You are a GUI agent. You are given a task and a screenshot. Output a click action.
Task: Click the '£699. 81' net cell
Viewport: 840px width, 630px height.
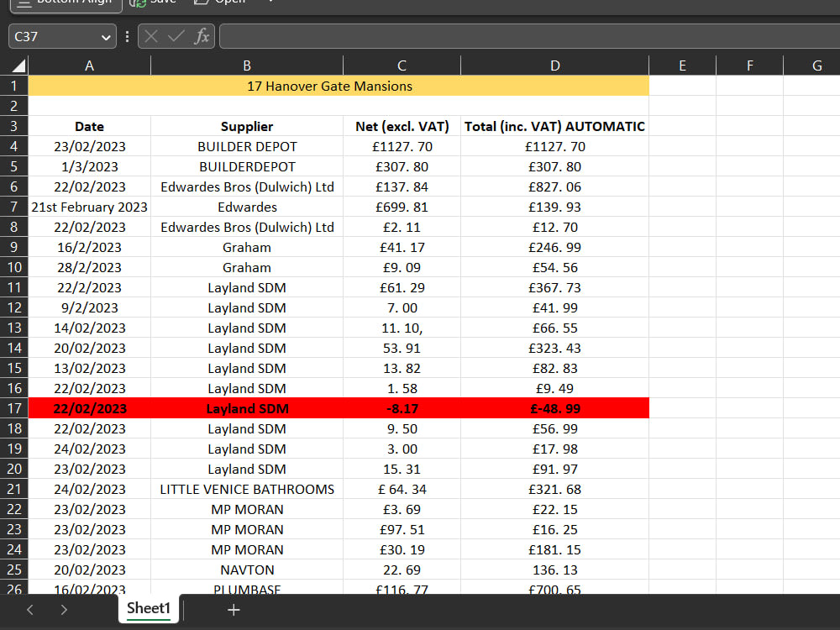[402, 207]
